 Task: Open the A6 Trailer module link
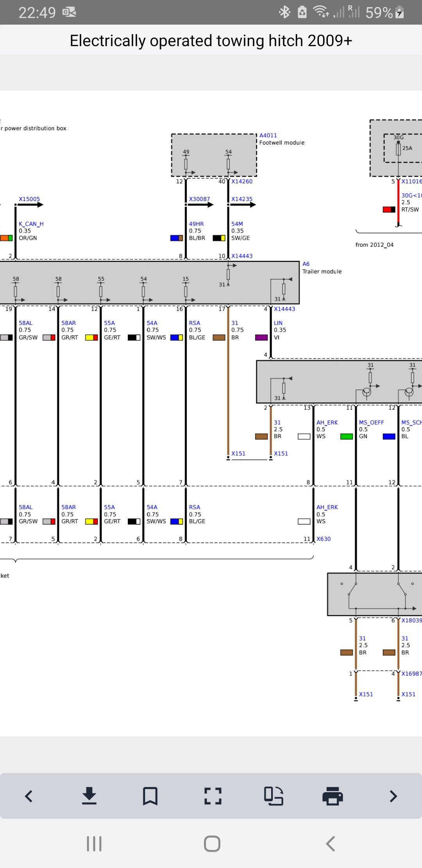306,264
